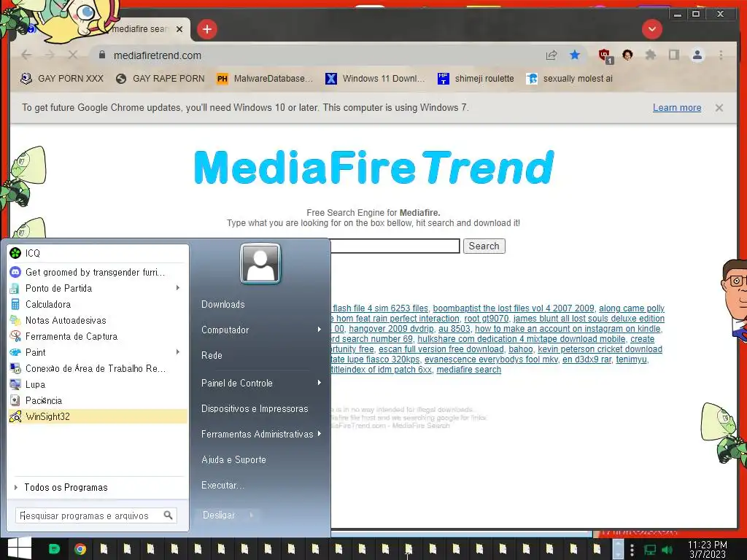Screen dimensions: 747x560
Task: Launch the highlighted WinSight32 entry
Action: (98, 416)
